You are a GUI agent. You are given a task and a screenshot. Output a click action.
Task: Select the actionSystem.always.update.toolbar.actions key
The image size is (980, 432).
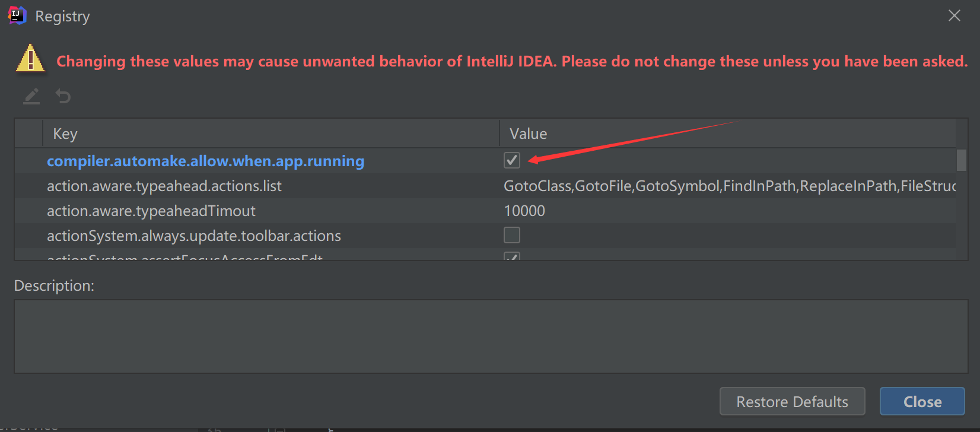pos(194,236)
